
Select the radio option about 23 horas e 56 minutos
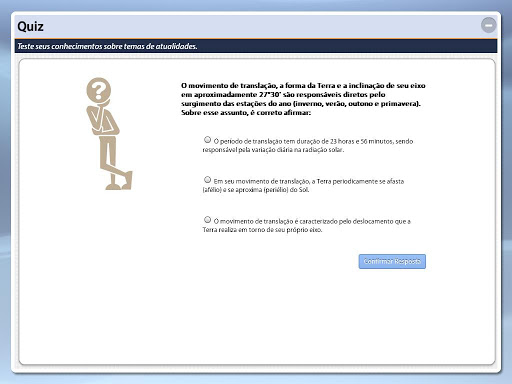(207, 140)
